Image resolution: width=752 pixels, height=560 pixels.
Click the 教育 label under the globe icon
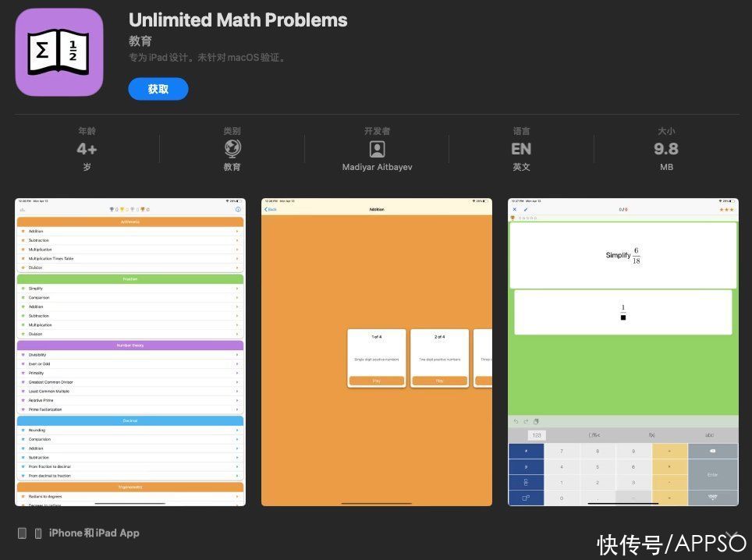tap(232, 167)
